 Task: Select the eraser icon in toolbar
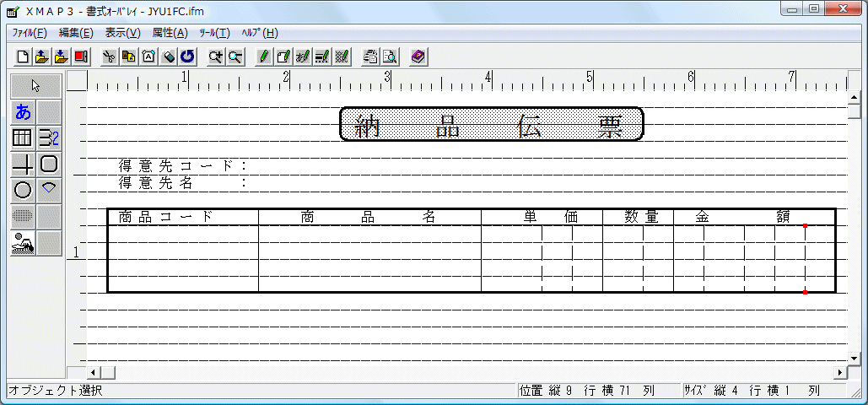coord(169,56)
